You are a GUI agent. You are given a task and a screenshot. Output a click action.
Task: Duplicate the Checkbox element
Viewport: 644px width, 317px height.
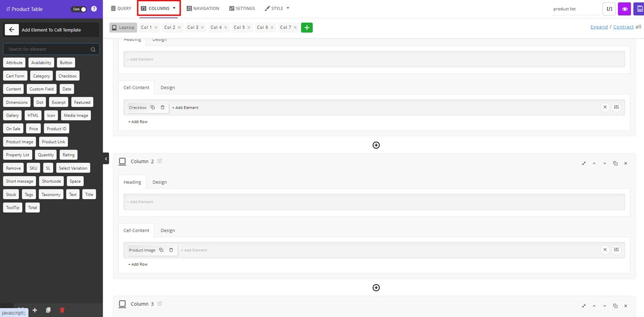click(x=153, y=107)
